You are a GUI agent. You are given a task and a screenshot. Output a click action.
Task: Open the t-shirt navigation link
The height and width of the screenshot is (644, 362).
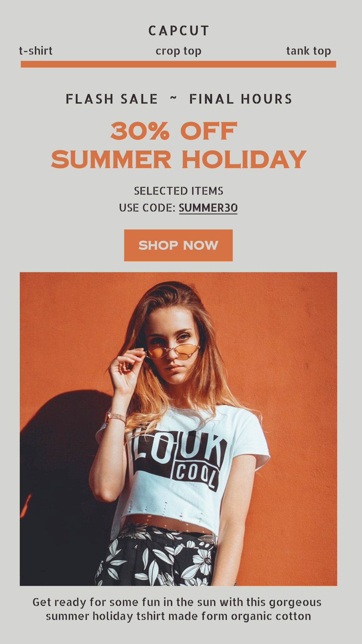[x=36, y=51]
